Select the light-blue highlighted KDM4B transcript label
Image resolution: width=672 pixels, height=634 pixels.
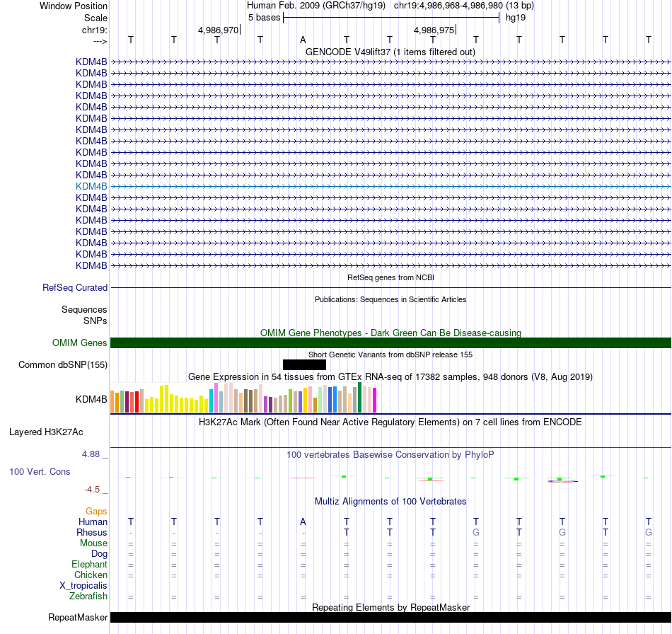(91, 186)
